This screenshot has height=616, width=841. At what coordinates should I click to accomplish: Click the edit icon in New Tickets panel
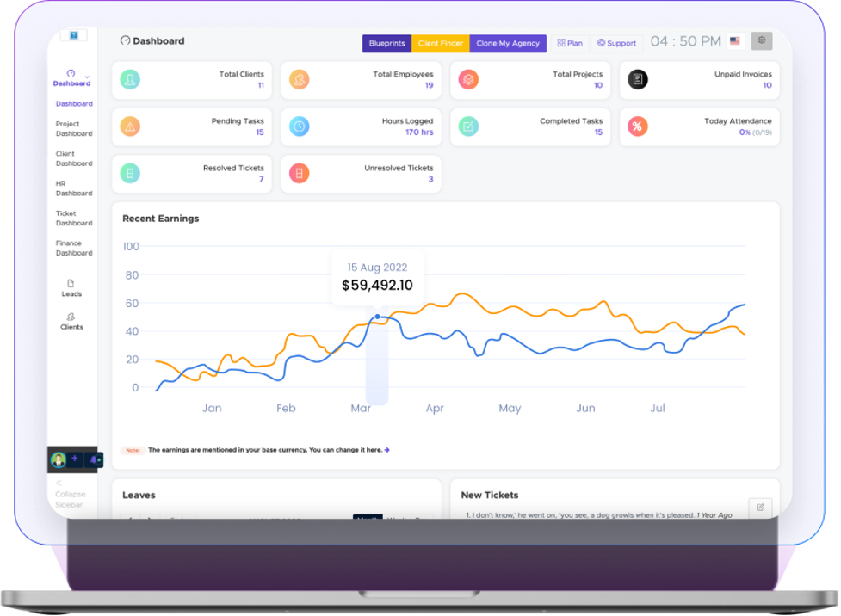(x=760, y=508)
